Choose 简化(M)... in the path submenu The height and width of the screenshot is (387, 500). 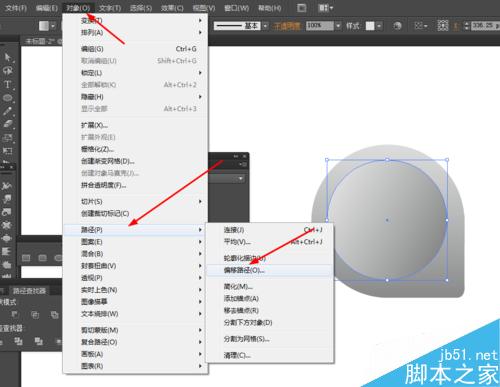(x=270, y=287)
